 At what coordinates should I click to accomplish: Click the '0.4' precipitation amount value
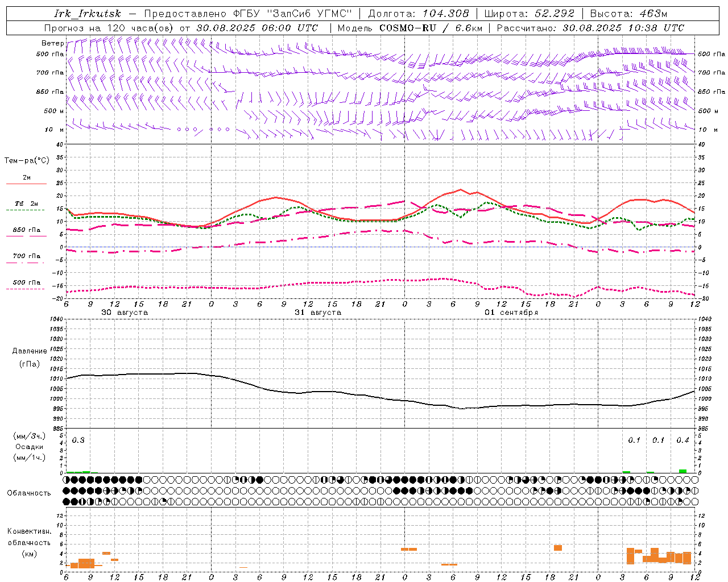[x=682, y=440]
